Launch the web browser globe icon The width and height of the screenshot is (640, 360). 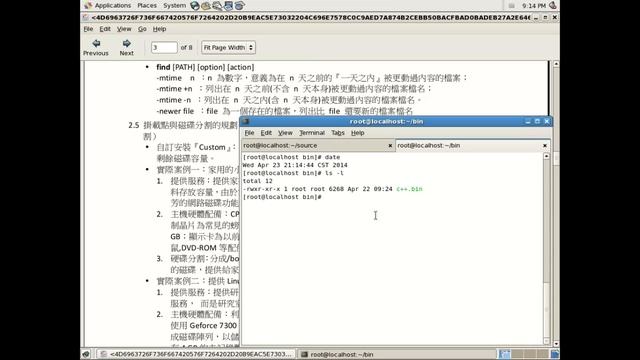(x=195, y=5)
